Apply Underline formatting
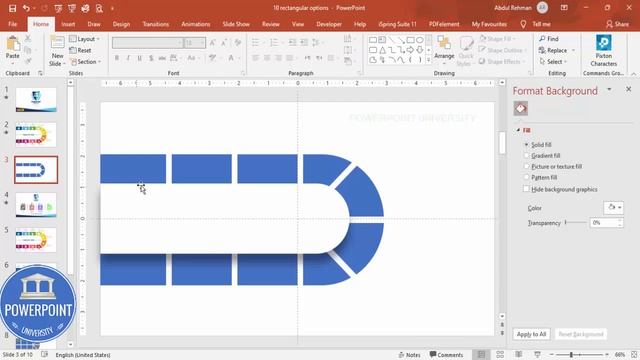 (x=140, y=58)
